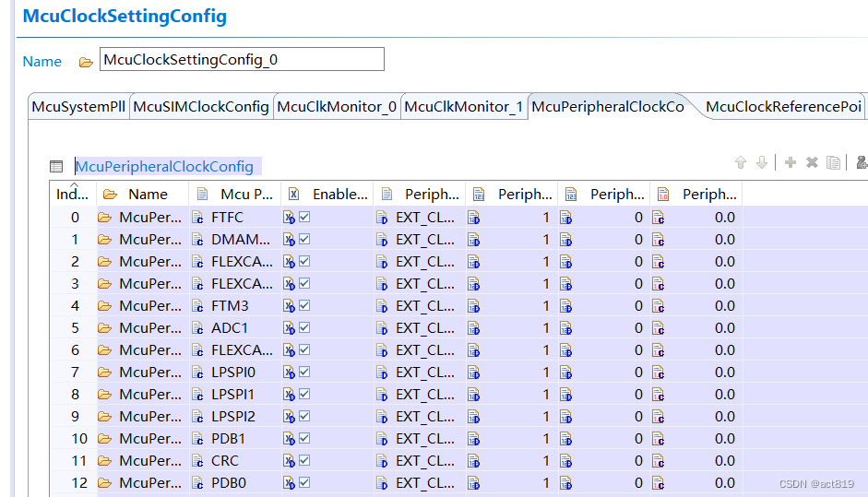The height and width of the screenshot is (497, 868).
Task: Click the list icon beside McuPeripheralClockConfig title
Action: pyautogui.click(x=56, y=167)
